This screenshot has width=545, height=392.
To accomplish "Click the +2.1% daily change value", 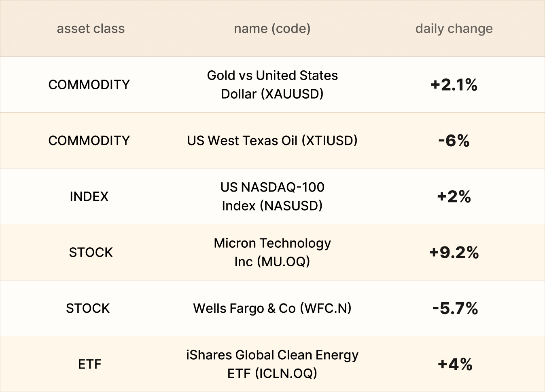I will coord(454,85).
